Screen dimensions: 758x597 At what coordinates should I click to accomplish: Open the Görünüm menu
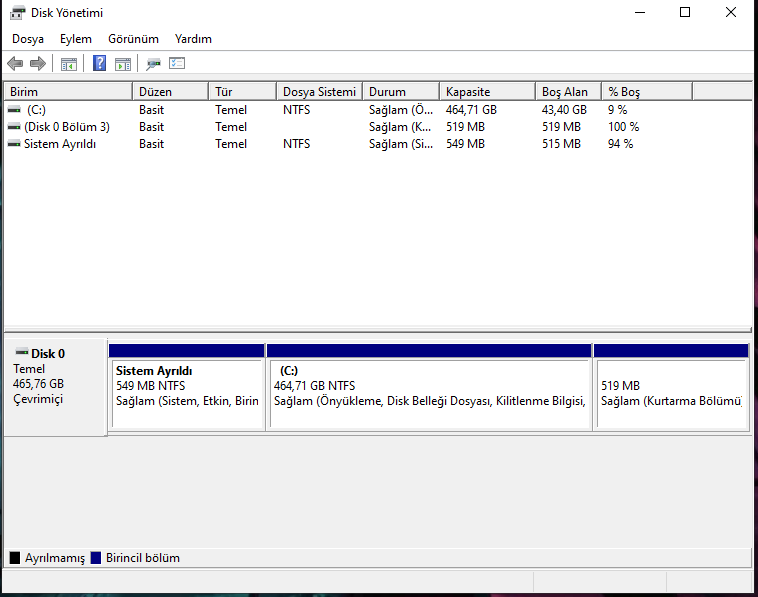(x=133, y=39)
